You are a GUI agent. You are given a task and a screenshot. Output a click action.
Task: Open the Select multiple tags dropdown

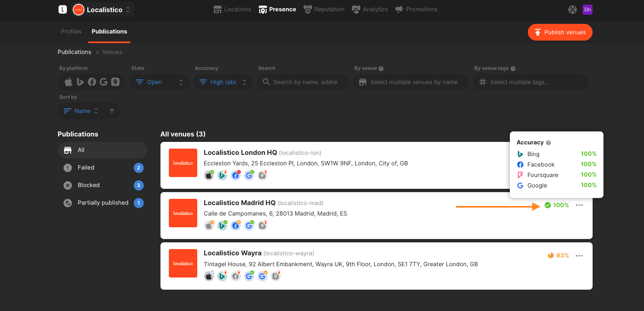(x=531, y=82)
